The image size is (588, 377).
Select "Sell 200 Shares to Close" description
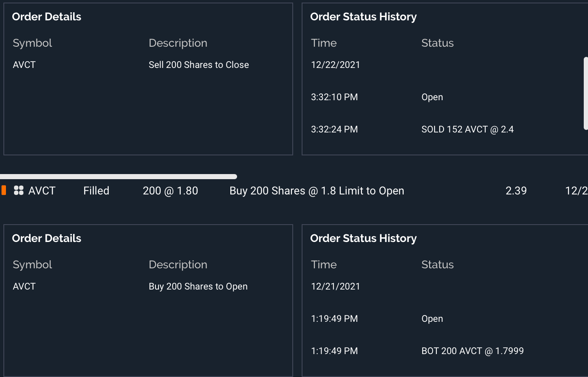pyautogui.click(x=198, y=65)
